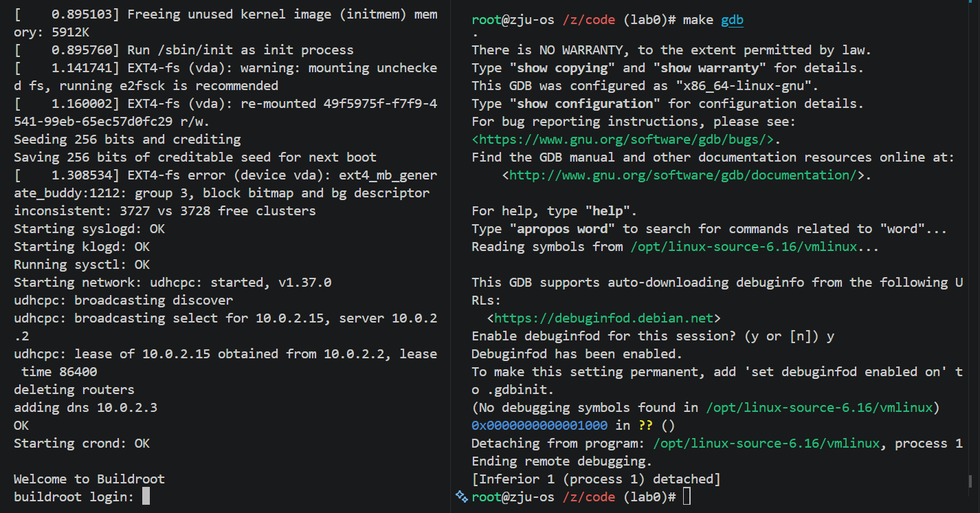Select 'Starting klogd: OK' line
Screen dimensions: 980x513
(82, 247)
